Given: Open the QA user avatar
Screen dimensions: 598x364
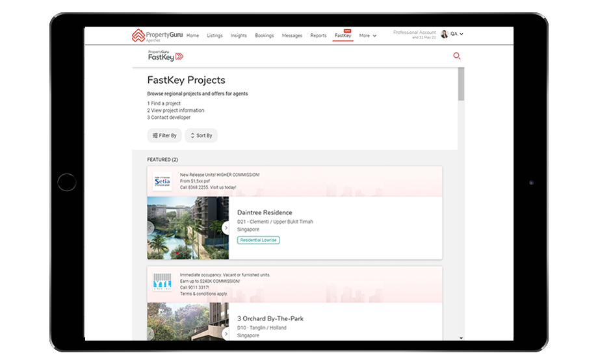Looking at the screenshot, I should pyautogui.click(x=445, y=34).
